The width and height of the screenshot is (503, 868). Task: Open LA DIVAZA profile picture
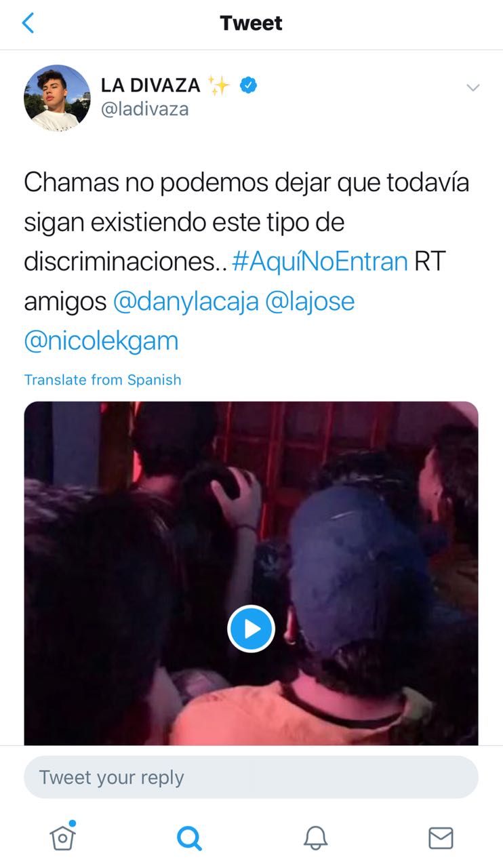57,98
